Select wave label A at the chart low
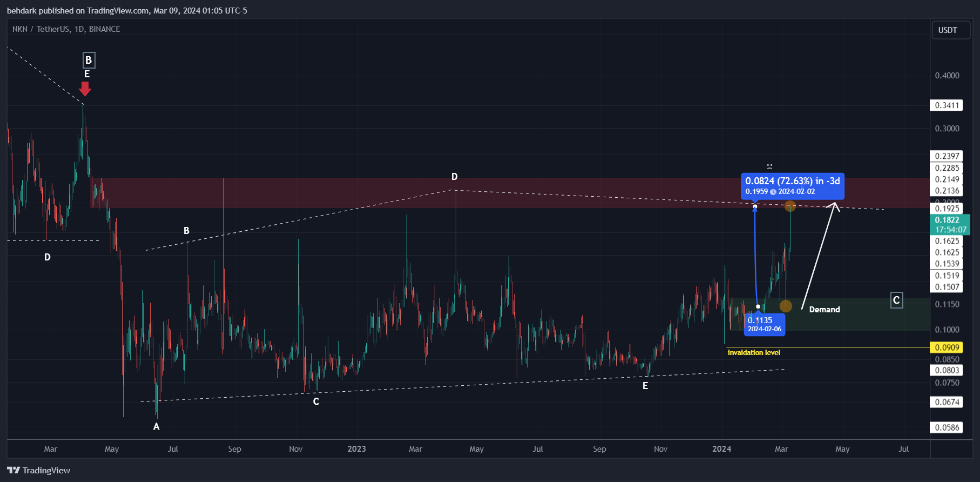The width and height of the screenshot is (980, 482). click(x=156, y=426)
